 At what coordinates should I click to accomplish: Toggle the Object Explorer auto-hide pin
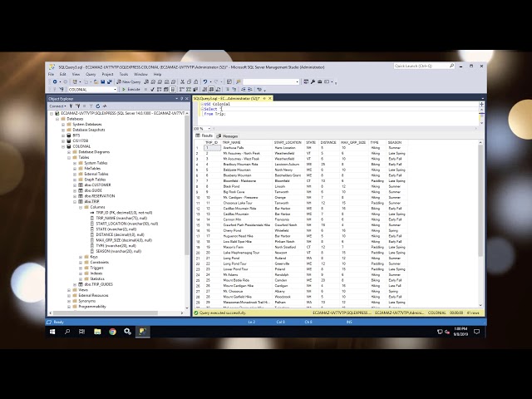coord(181,99)
